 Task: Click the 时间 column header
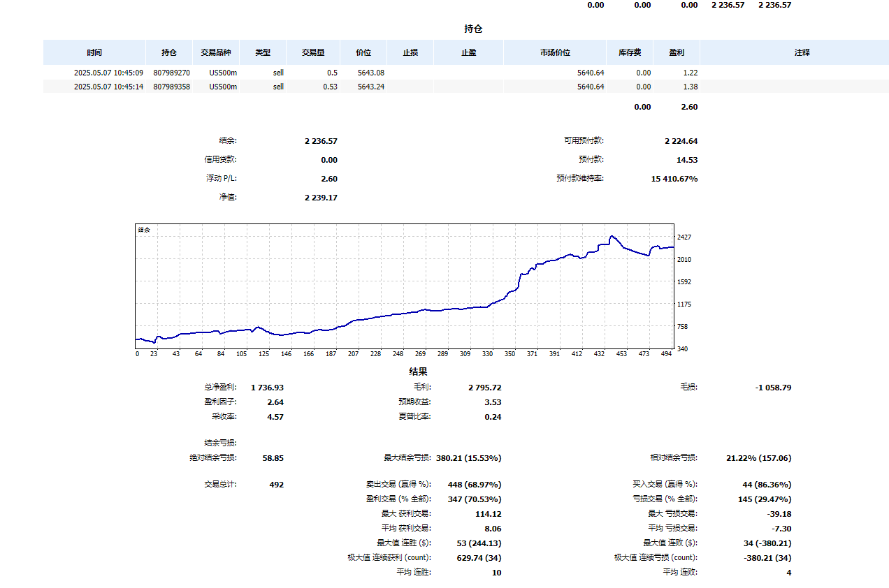[94, 52]
